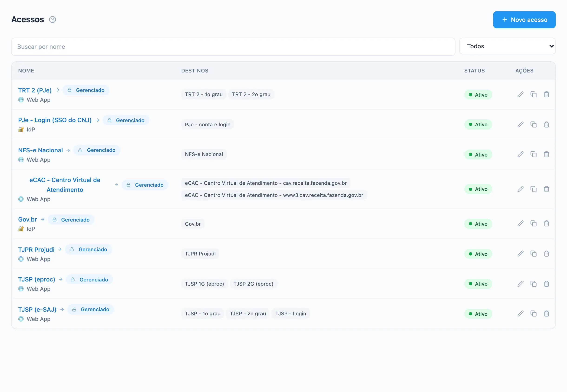
Task: Edit the TJPR Projudi access
Action: coord(520,254)
